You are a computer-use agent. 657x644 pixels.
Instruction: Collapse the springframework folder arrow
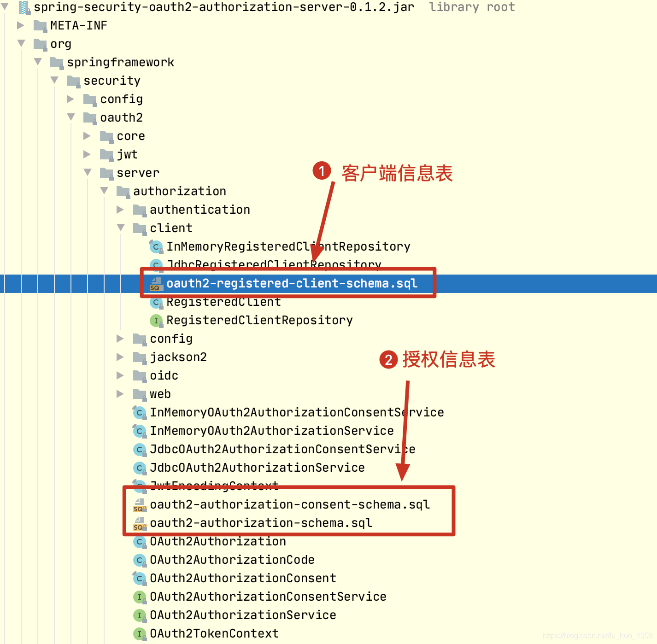38,62
